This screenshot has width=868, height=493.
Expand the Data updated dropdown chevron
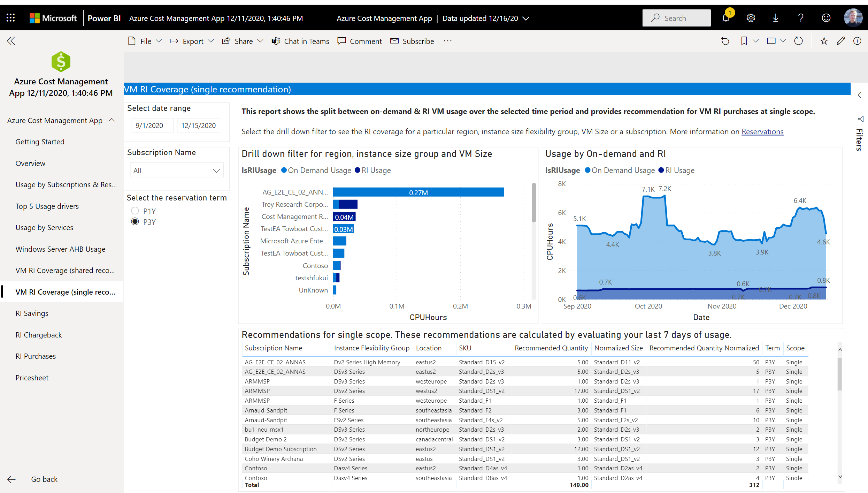click(x=526, y=18)
